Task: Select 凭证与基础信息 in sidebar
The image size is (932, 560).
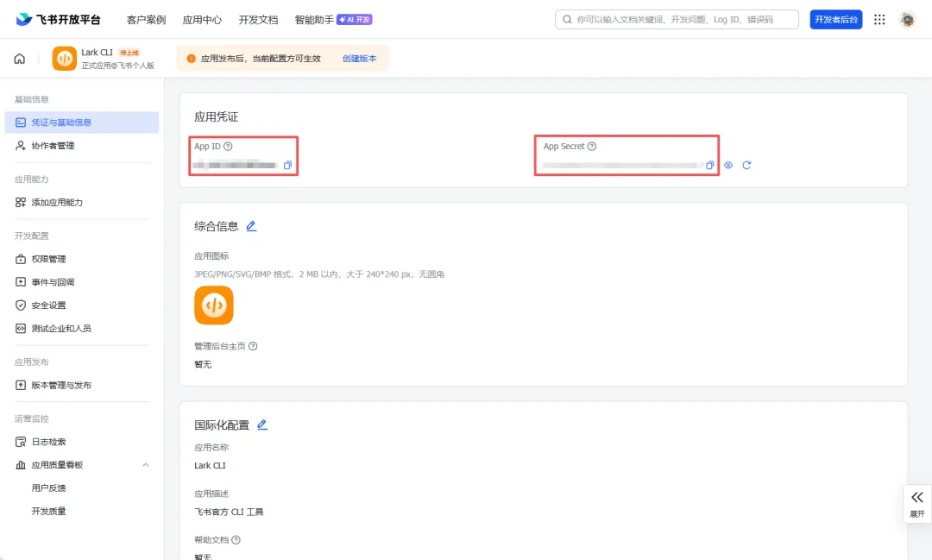Action: (82, 123)
